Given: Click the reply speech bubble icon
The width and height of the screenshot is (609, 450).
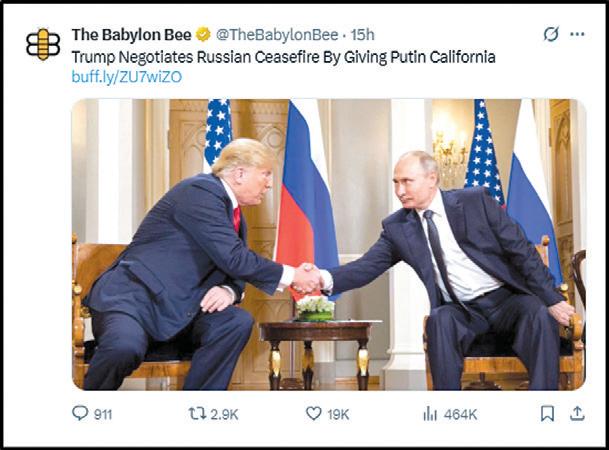Looking at the screenshot, I should coord(80,413).
